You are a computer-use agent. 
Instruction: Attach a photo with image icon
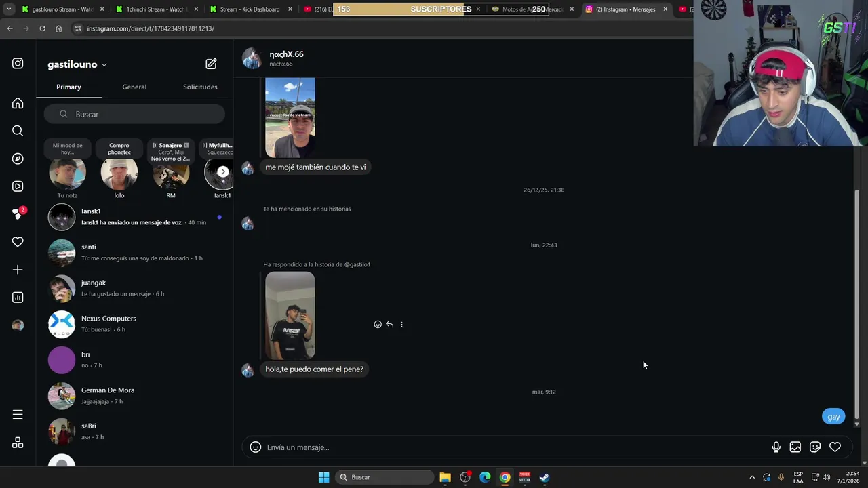point(795,447)
